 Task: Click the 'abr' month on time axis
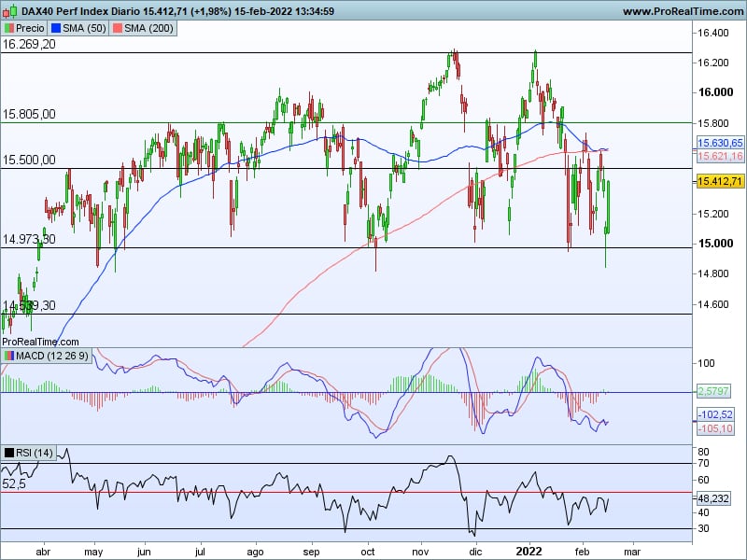point(43,552)
